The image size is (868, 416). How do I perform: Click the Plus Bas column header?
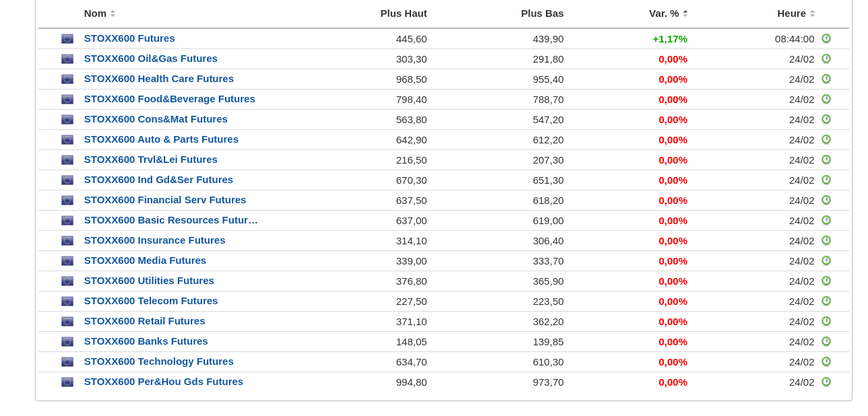pos(542,13)
